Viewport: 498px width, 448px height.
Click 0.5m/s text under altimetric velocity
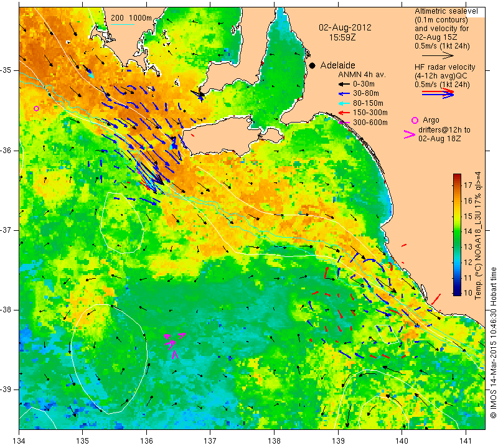pos(442,46)
